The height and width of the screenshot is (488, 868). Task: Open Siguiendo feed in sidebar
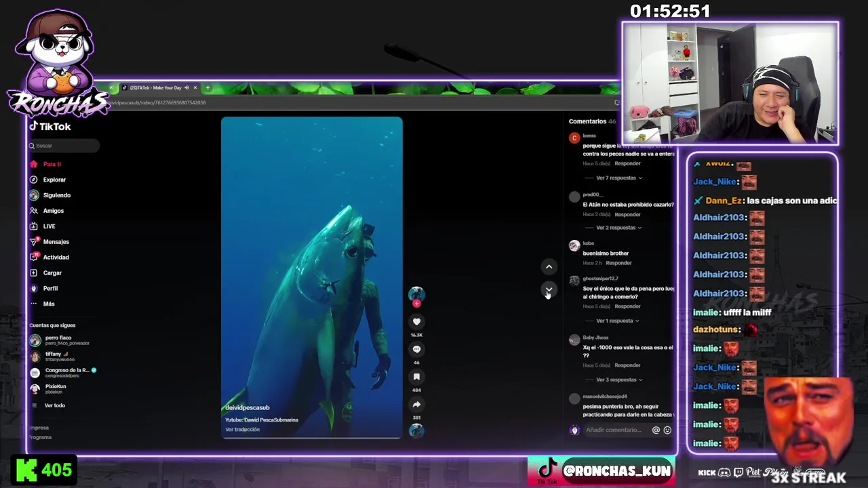57,195
